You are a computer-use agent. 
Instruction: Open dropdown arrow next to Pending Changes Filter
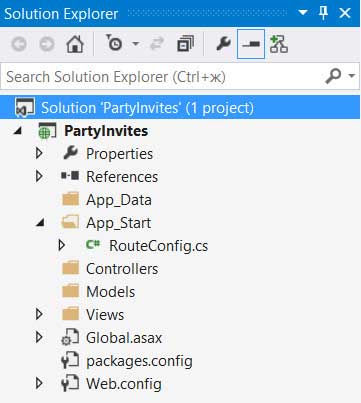click(136, 44)
